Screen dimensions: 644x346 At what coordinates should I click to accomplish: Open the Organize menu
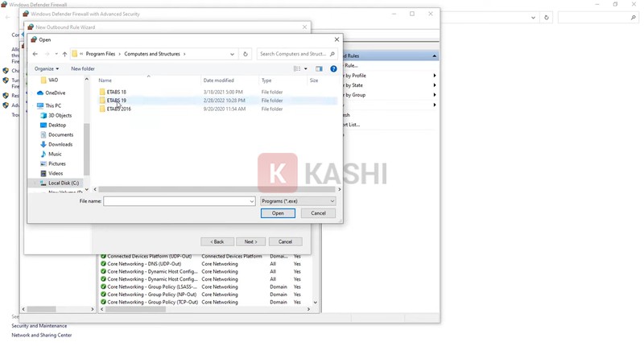click(x=47, y=68)
